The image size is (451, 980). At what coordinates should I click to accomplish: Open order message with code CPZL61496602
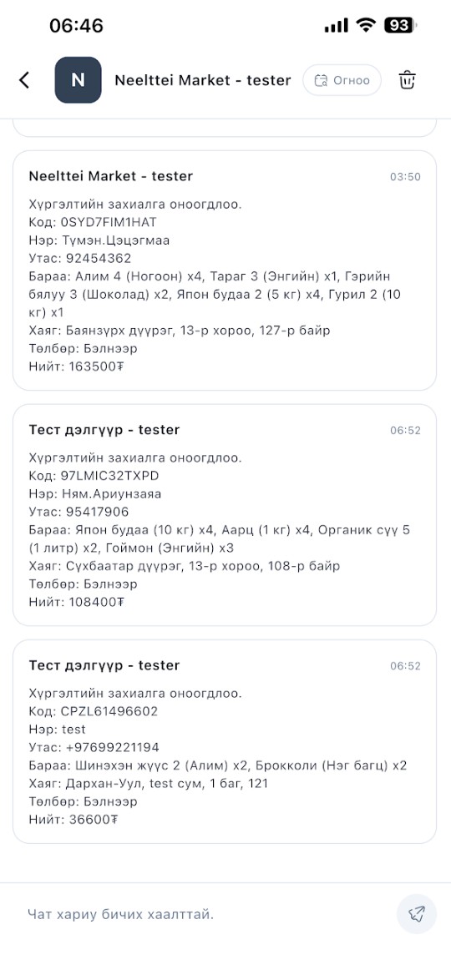(225, 741)
